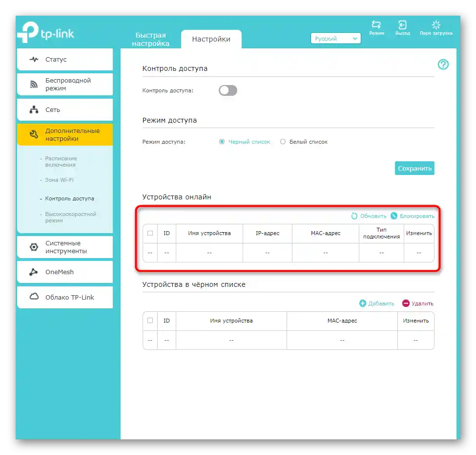
Task: Select the Белый список radio button
Action: pyautogui.click(x=283, y=142)
